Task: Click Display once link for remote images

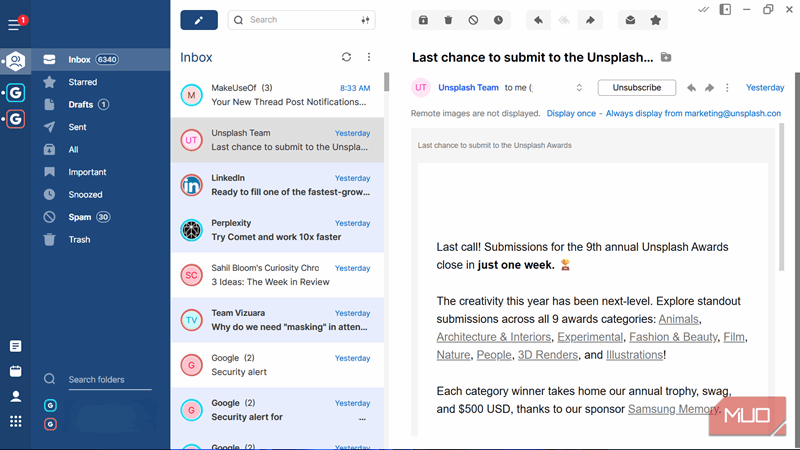Action: [x=571, y=113]
